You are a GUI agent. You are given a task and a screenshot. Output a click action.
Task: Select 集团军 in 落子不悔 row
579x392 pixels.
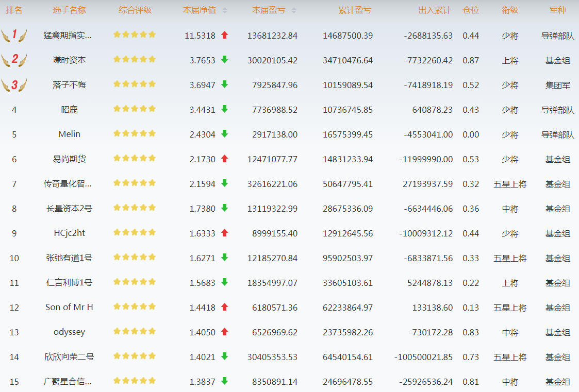(x=557, y=85)
